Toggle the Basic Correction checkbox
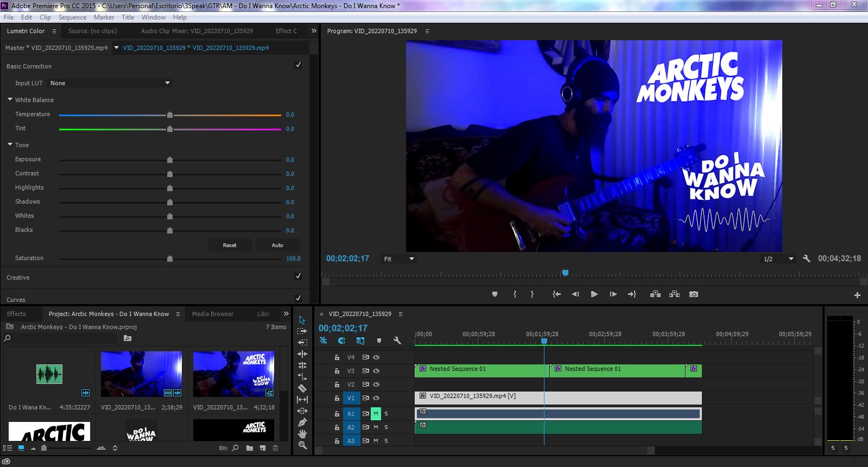The height and width of the screenshot is (467, 868). pos(298,65)
